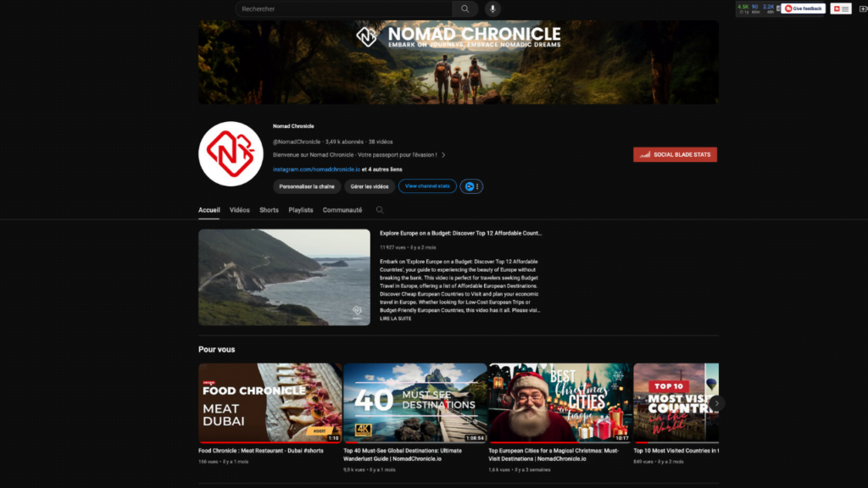Open the Communauté tab
The height and width of the screenshot is (488, 868).
(342, 210)
